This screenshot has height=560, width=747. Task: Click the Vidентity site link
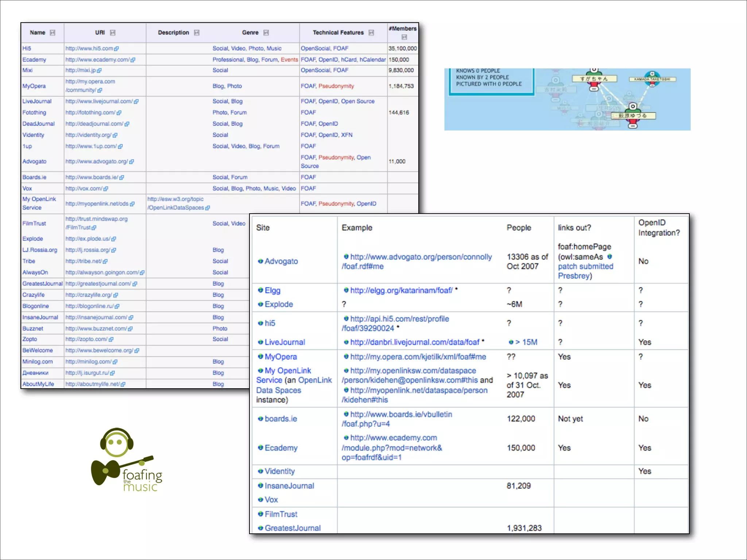(x=279, y=471)
